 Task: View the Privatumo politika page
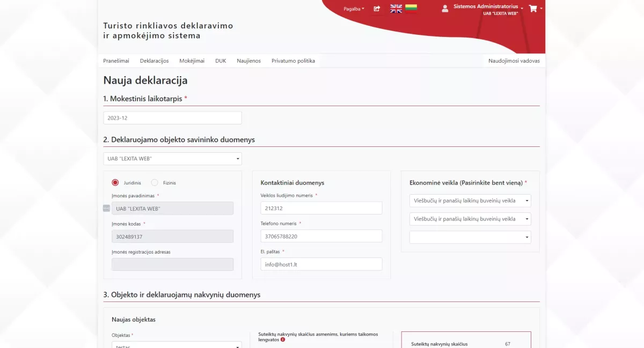tap(293, 61)
